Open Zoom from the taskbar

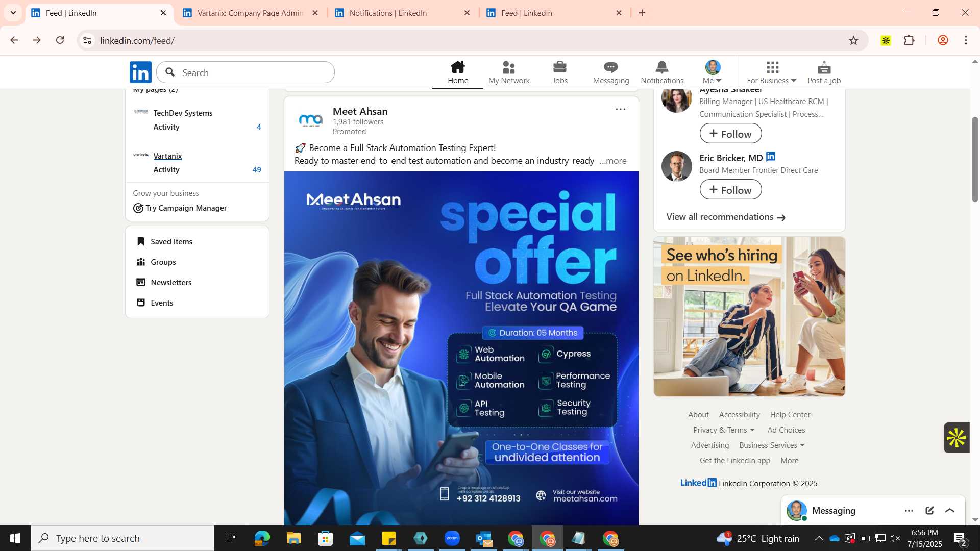(x=452, y=538)
